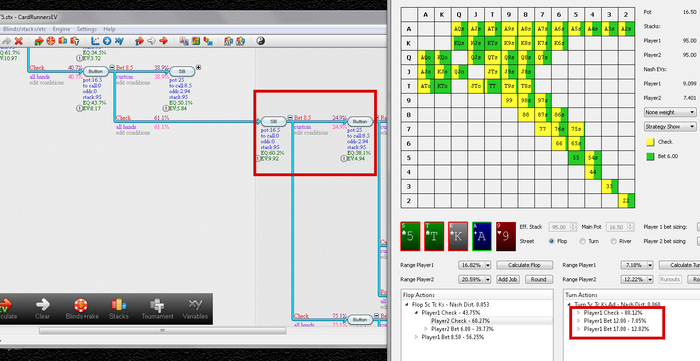
Task: Open flop Range Player2 20.59% dropdown
Action: click(x=474, y=279)
